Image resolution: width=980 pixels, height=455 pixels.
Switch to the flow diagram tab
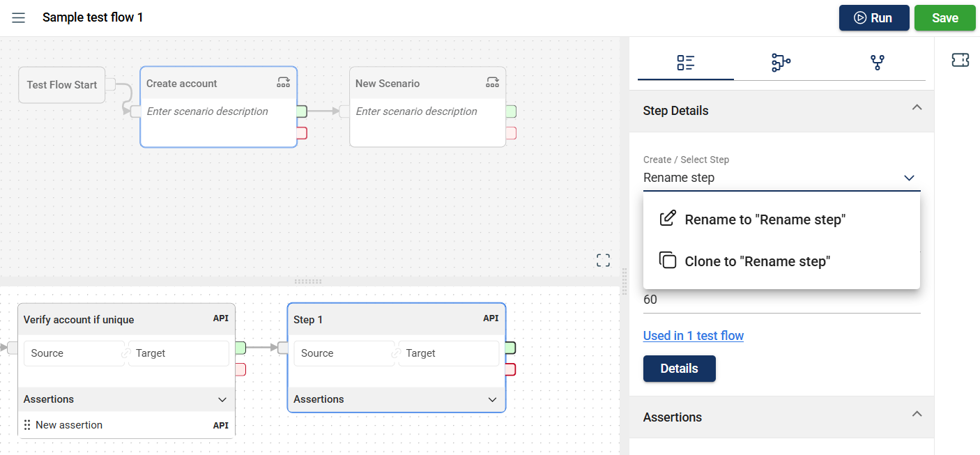point(781,63)
